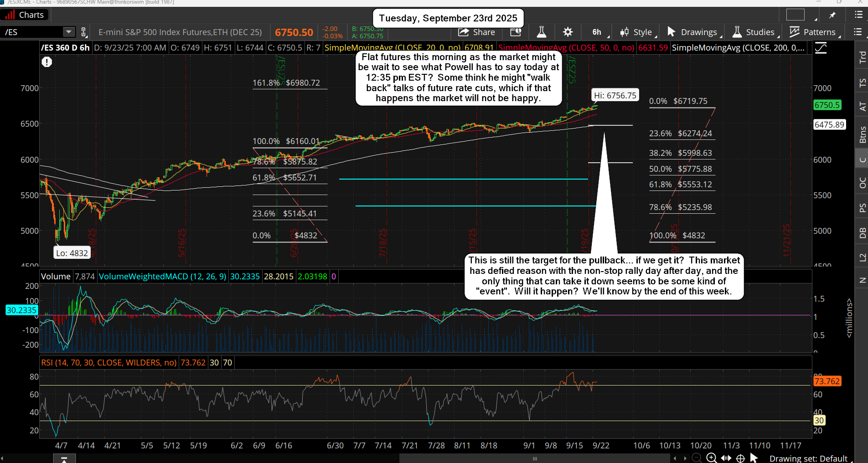Expand the Style dropdown menu
The height and width of the screenshot is (463, 868).
[x=637, y=32]
